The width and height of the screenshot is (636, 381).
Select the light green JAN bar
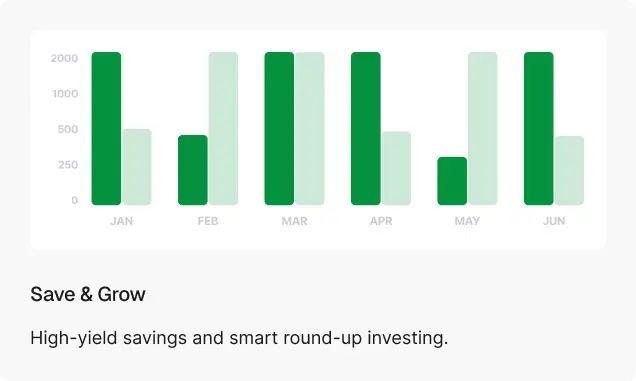point(137,167)
